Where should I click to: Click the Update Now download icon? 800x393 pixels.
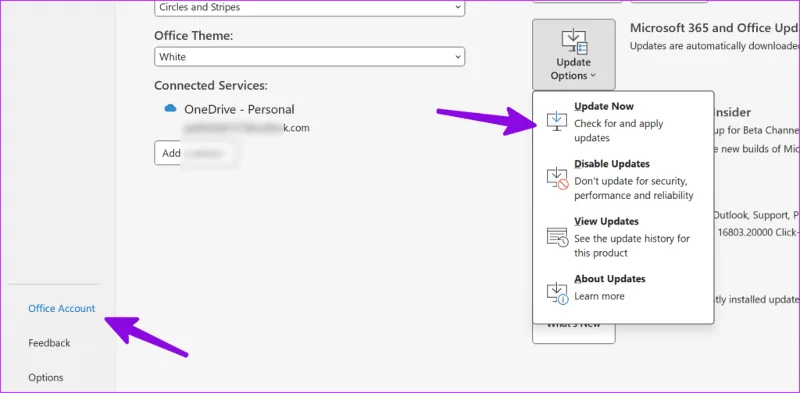tap(557, 121)
